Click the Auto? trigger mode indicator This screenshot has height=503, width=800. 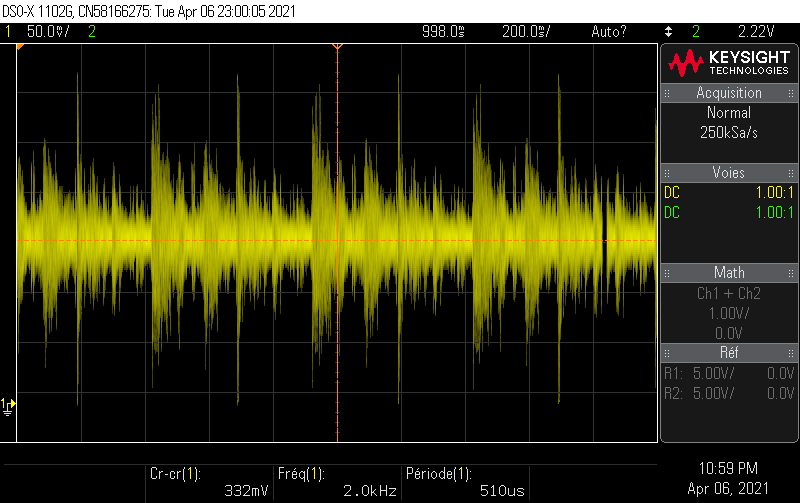tap(609, 32)
